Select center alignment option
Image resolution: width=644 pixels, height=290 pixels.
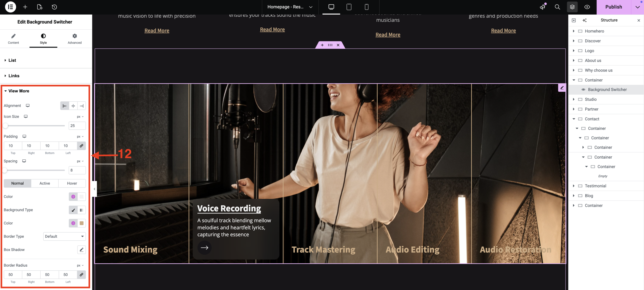(73, 106)
